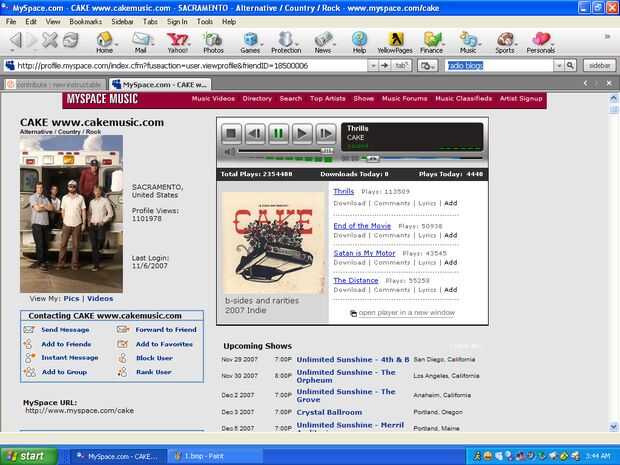
Task: Click the Reload page icon
Action: tap(71, 40)
